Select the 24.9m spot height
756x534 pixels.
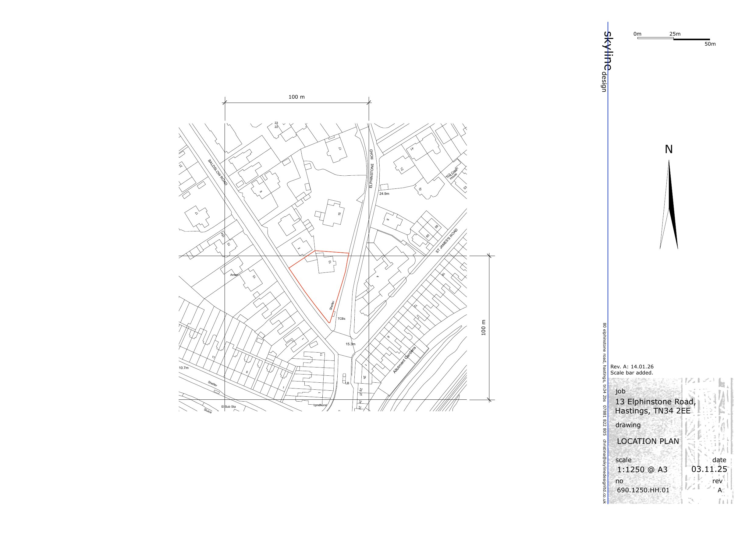pyautogui.click(x=384, y=194)
